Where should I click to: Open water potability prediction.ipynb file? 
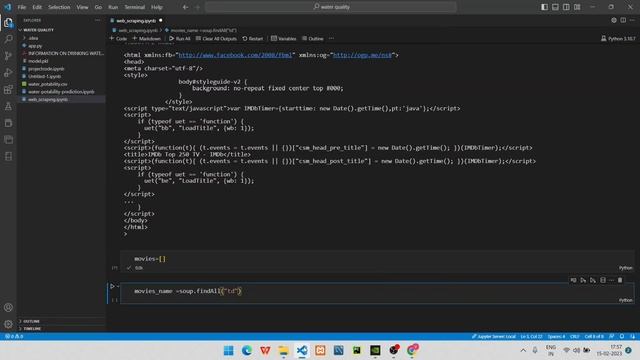(x=61, y=92)
